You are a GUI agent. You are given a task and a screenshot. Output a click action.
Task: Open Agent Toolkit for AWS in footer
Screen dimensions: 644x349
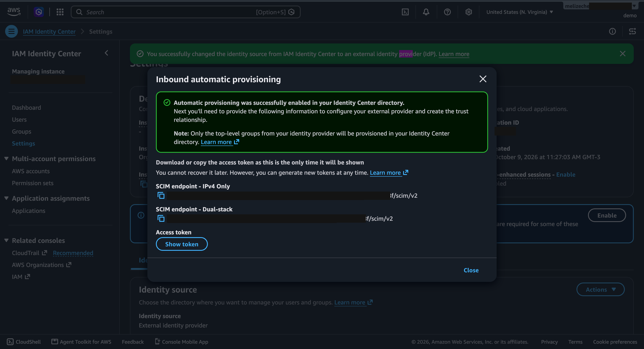81,342
